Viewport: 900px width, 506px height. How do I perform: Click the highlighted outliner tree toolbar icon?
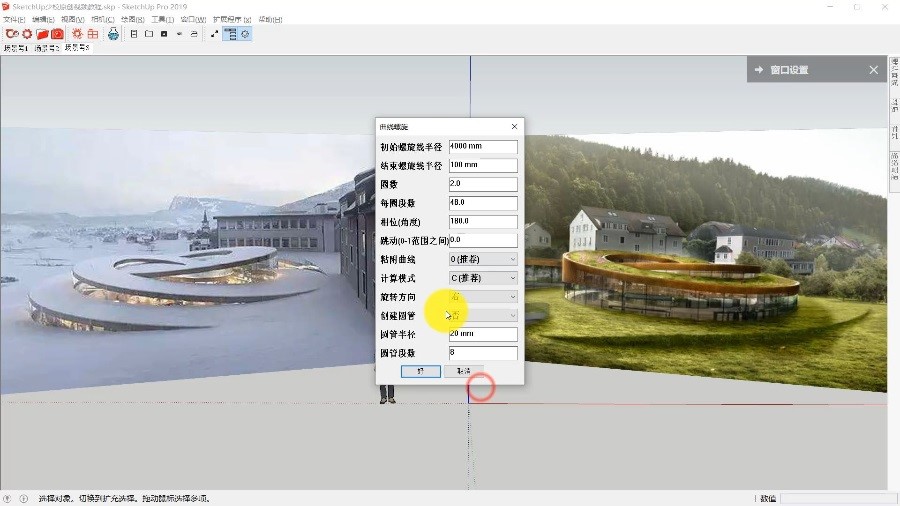click(230, 34)
